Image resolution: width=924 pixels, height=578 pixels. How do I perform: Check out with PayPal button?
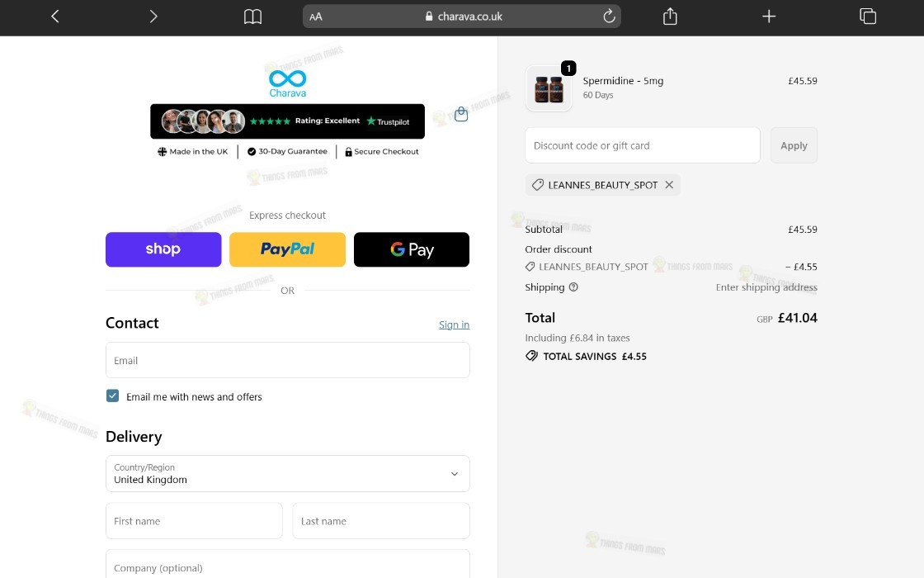pyautogui.click(x=288, y=249)
